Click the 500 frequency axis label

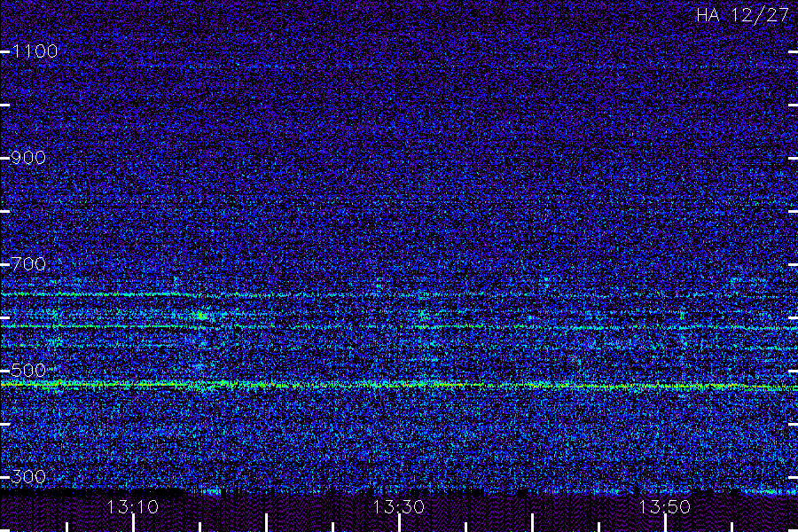pyautogui.click(x=28, y=371)
